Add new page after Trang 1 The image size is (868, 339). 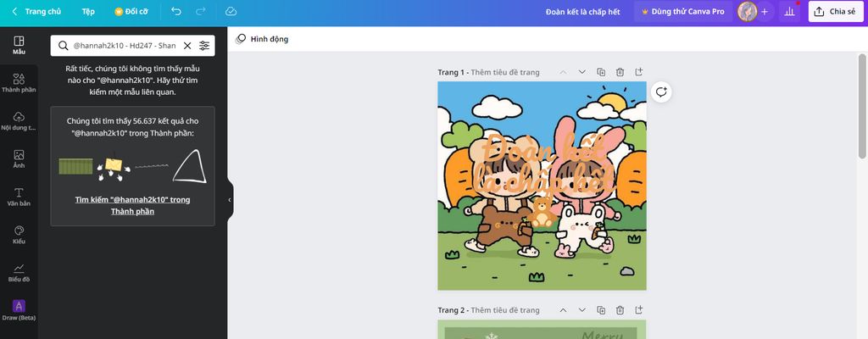[x=639, y=72]
